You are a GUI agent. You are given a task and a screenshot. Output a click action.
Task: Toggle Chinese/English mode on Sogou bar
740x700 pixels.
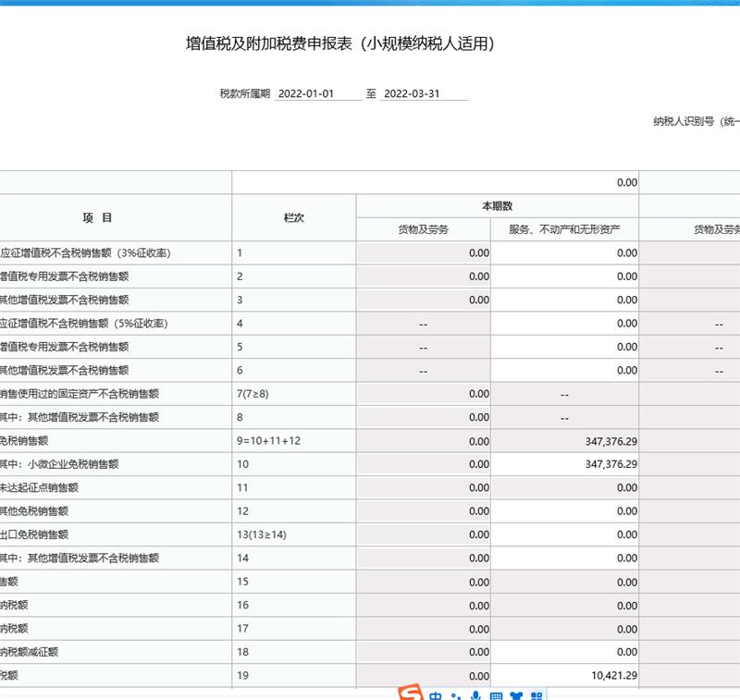click(x=436, y=696)
